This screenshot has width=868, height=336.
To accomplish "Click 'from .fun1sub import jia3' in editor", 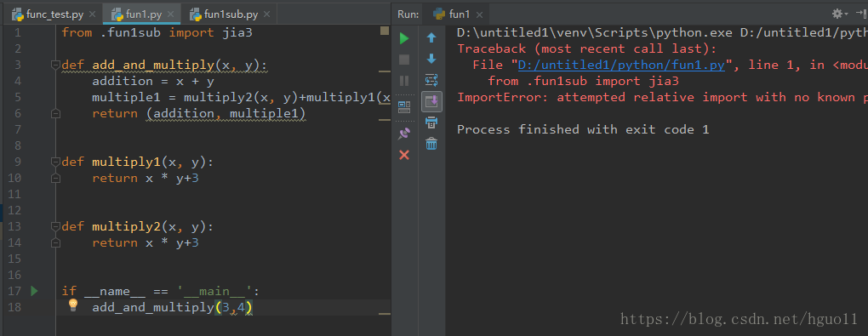I will 157,32.
